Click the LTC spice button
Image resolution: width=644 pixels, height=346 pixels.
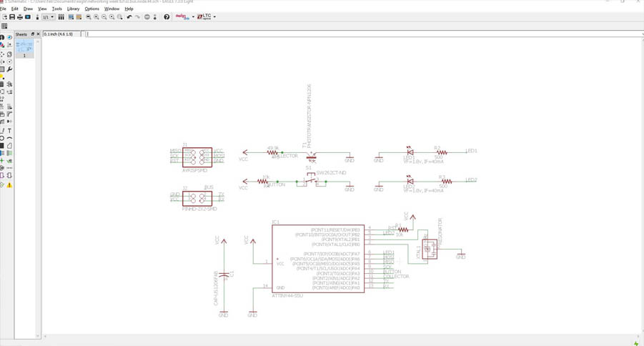[204, 17]
